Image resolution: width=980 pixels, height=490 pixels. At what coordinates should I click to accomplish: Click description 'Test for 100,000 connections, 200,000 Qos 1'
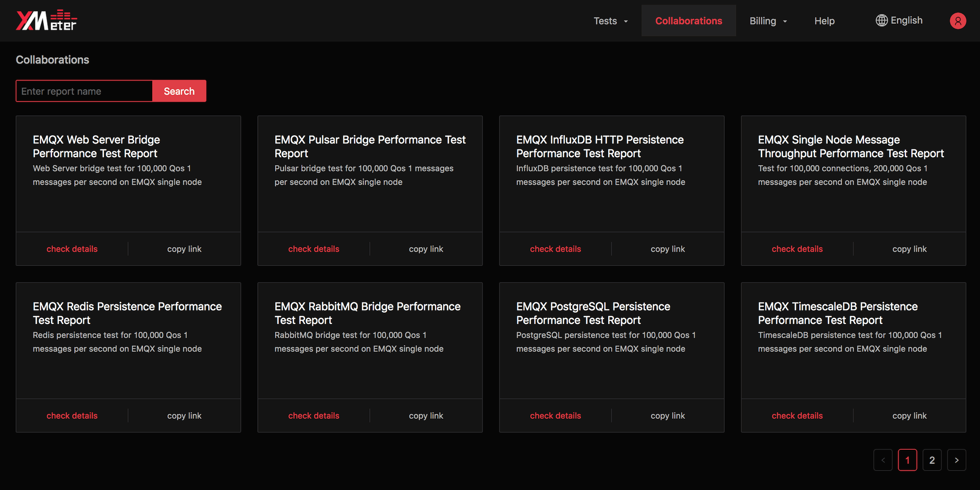coord(843,168)
